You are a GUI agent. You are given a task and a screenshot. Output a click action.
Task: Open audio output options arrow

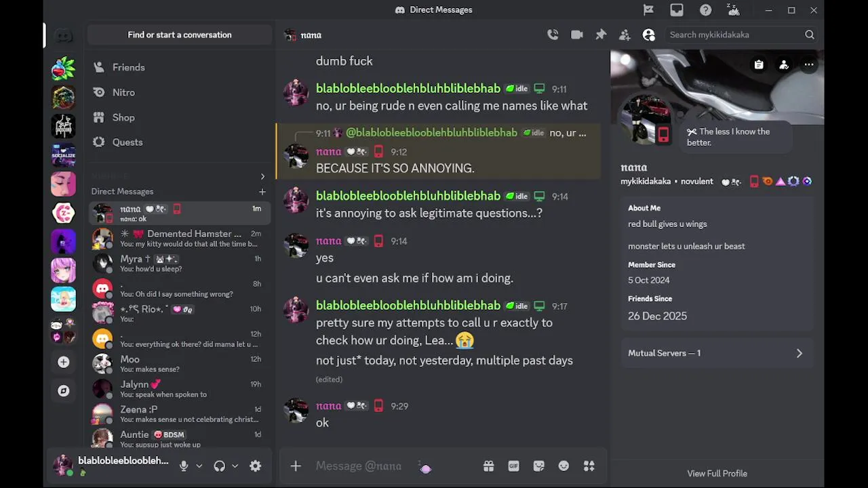click(235, 466)
